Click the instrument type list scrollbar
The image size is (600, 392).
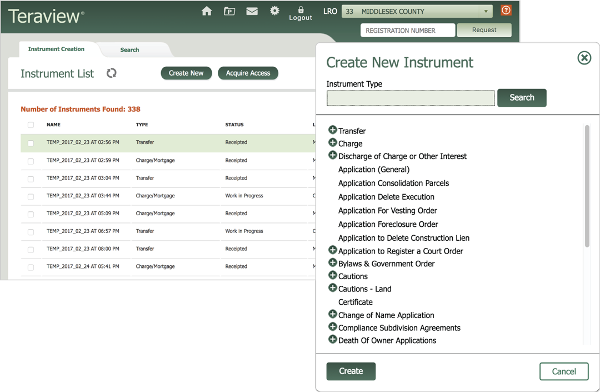[x=587, y=186]
